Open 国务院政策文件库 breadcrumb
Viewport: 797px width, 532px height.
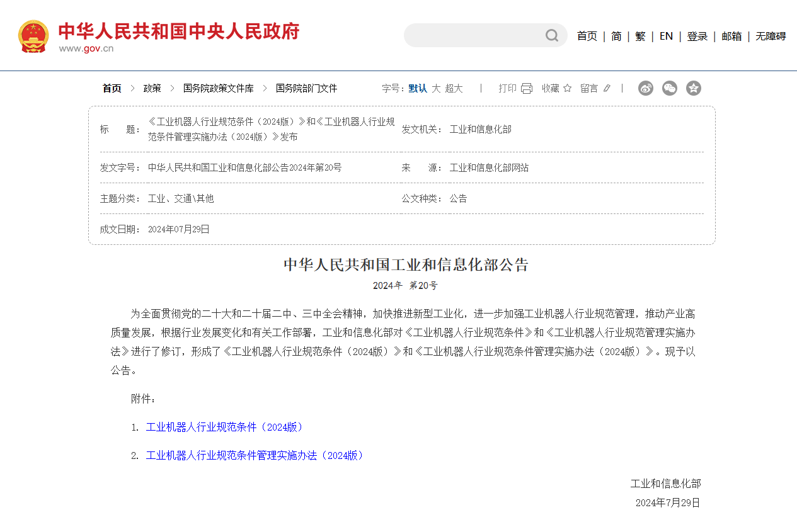(x=218, y=88)
